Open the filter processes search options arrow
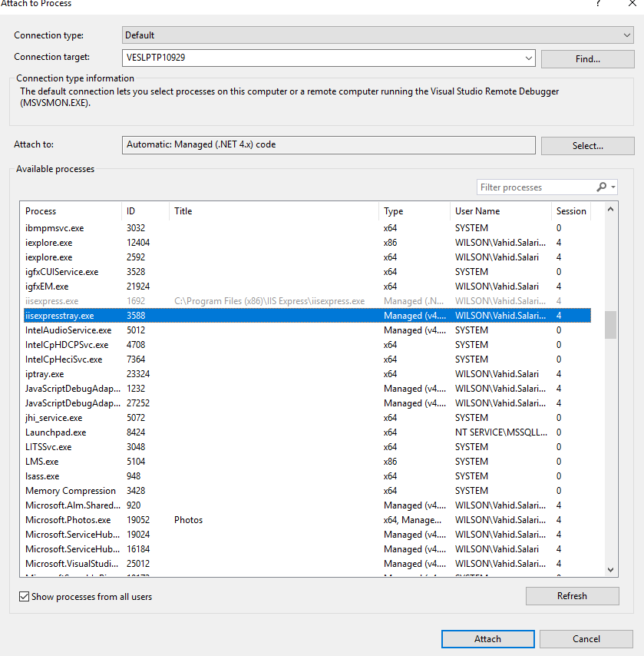This screenshot has width=644, height=656. pos(613,187)
